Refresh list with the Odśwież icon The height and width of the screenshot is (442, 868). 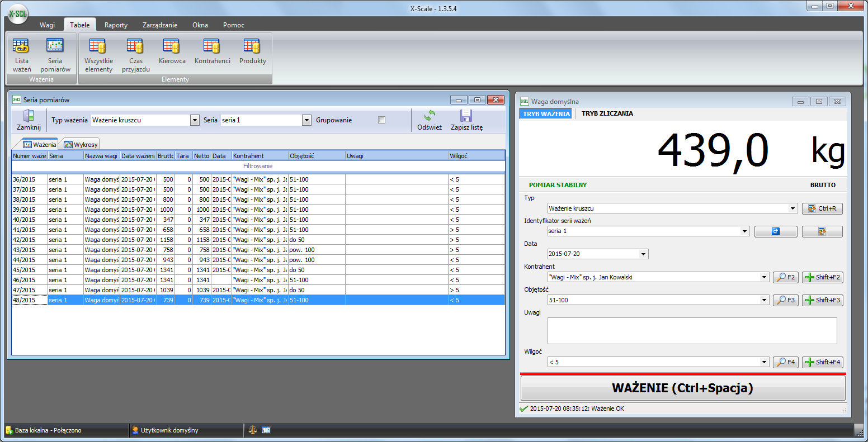point(430,116)
